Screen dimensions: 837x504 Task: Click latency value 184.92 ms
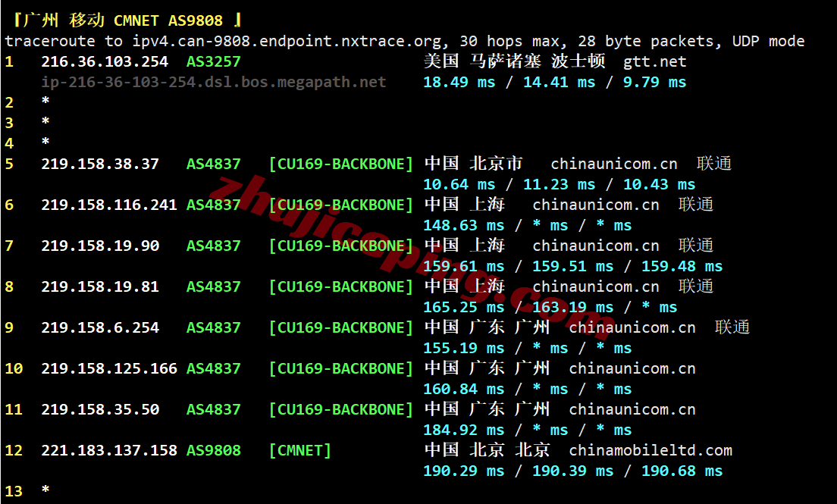pos(464,430)
